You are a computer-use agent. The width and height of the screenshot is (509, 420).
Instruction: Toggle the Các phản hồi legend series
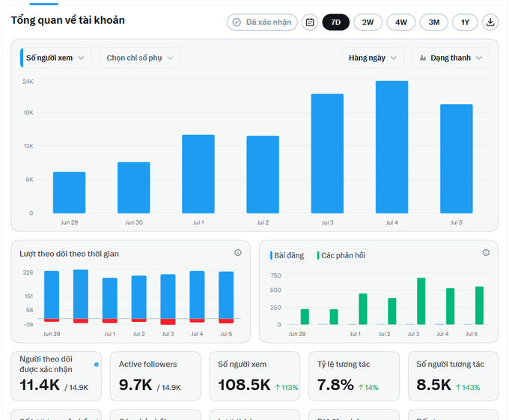[341, 255]
